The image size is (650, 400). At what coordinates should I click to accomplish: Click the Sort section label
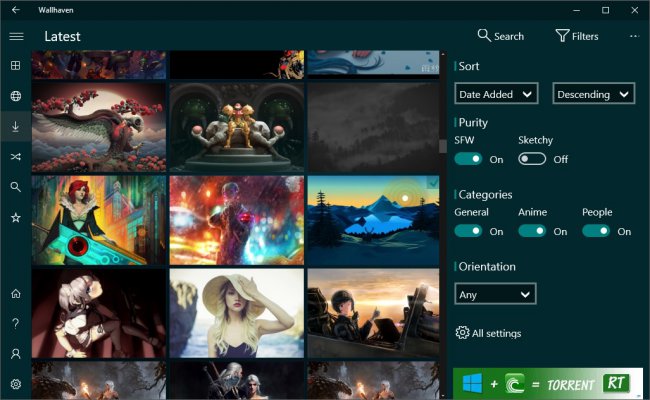click(468, 66)
